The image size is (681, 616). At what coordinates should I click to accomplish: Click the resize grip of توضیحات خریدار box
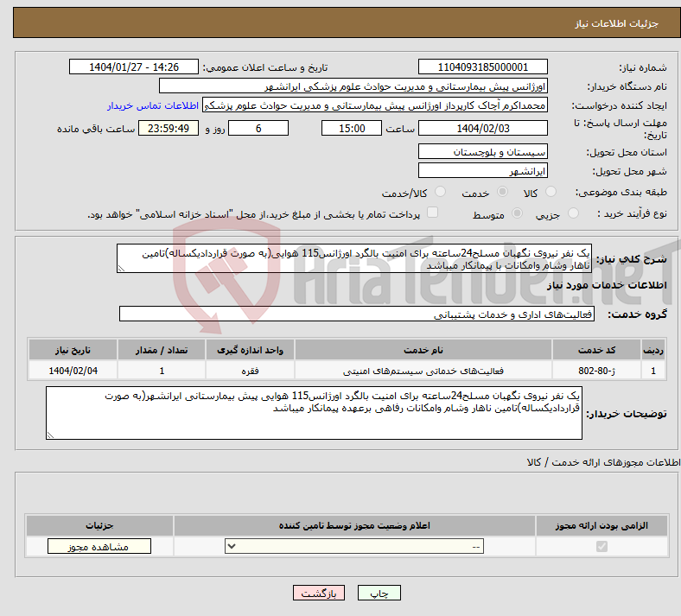coord(50,435)
